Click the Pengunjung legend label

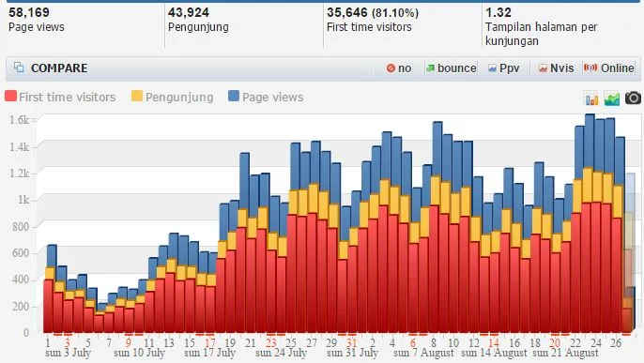tap(179, 98)
